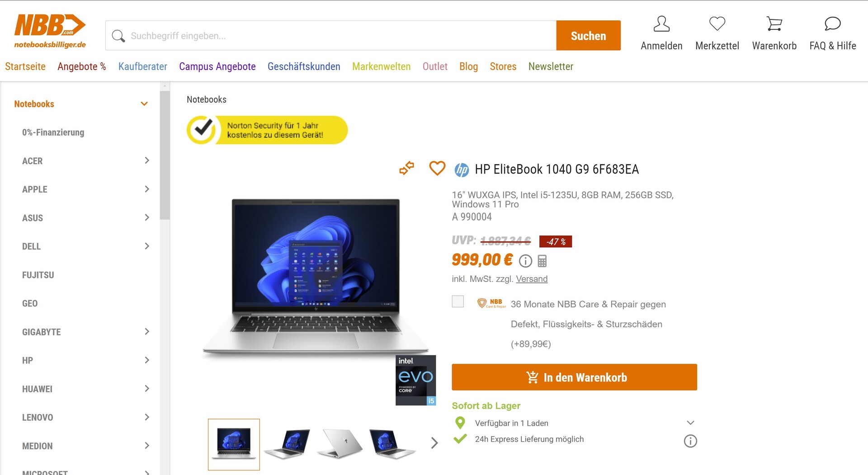
Task: Open the Angebote % navigation item
Action: (82, 66)
